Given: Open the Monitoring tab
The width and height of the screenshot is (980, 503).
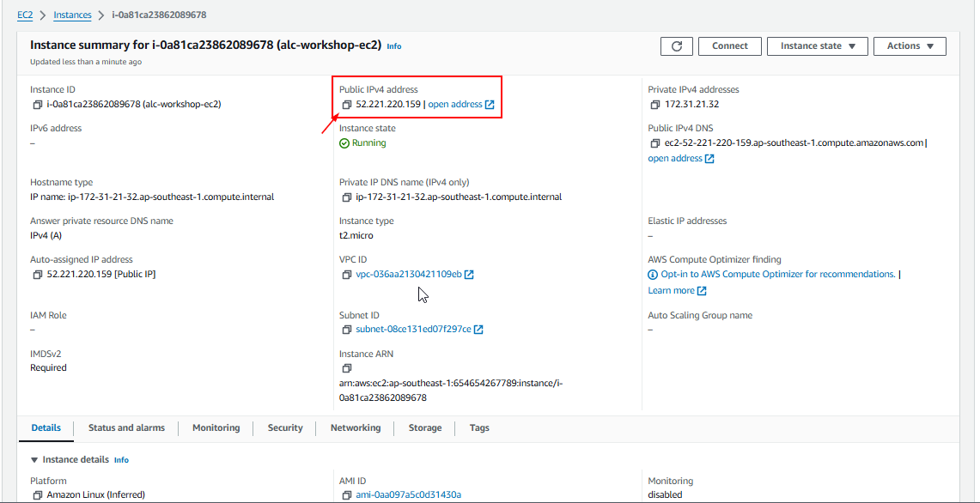Looking at the screenshot, I should (x=216, y=427).
